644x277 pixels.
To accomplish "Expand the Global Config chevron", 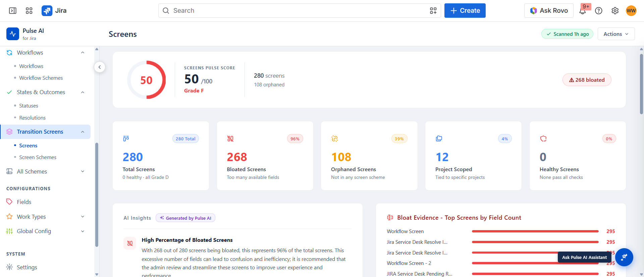I will pos(83,231).
